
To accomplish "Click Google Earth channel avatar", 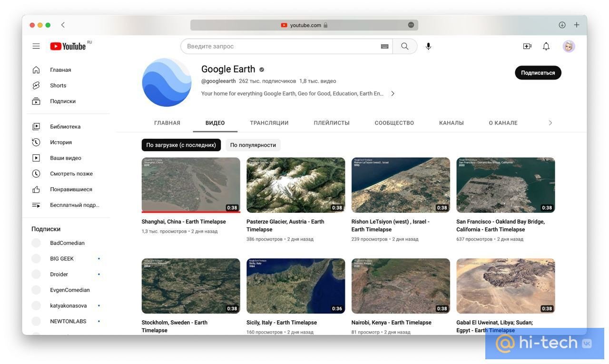I will [167, 82].
